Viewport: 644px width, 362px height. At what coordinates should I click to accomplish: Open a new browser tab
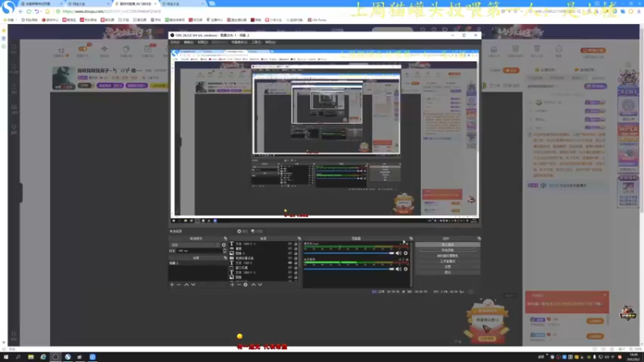click(x=212, y=4)
